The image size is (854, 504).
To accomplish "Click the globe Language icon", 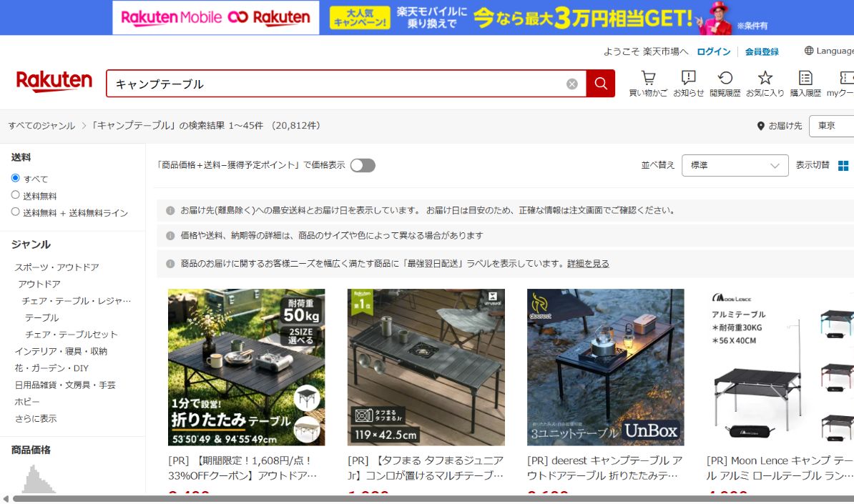I will tap(809, 51).
